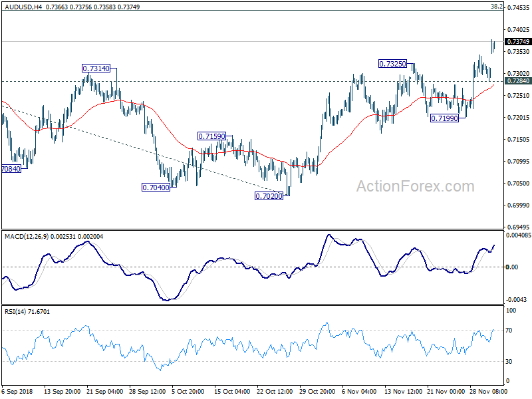
Task: Click the 13 Sep 20:00 date label
Action: click(62, 391)
